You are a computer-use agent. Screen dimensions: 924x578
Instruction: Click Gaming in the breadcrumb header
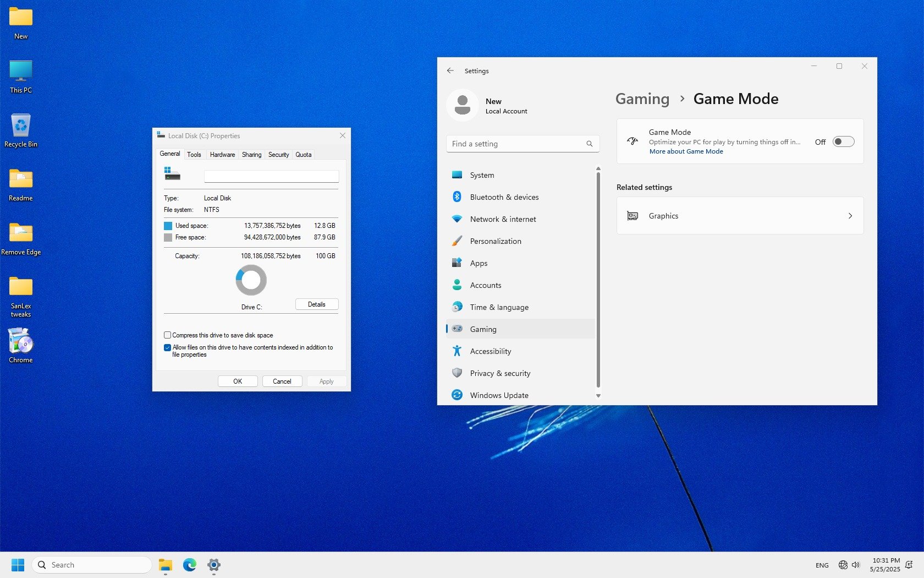(642, 99)
